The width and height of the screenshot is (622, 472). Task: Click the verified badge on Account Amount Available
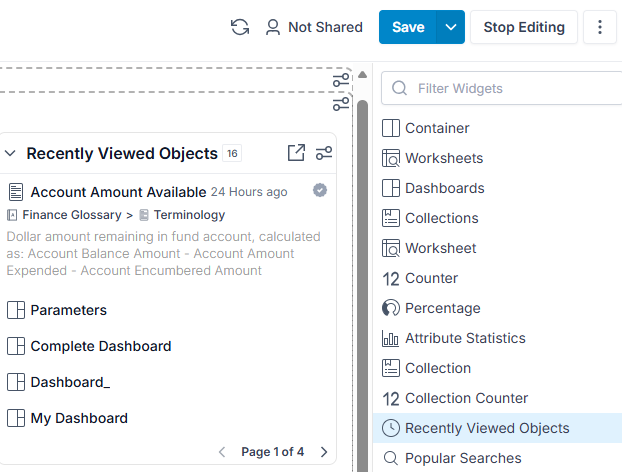(320, 190)
